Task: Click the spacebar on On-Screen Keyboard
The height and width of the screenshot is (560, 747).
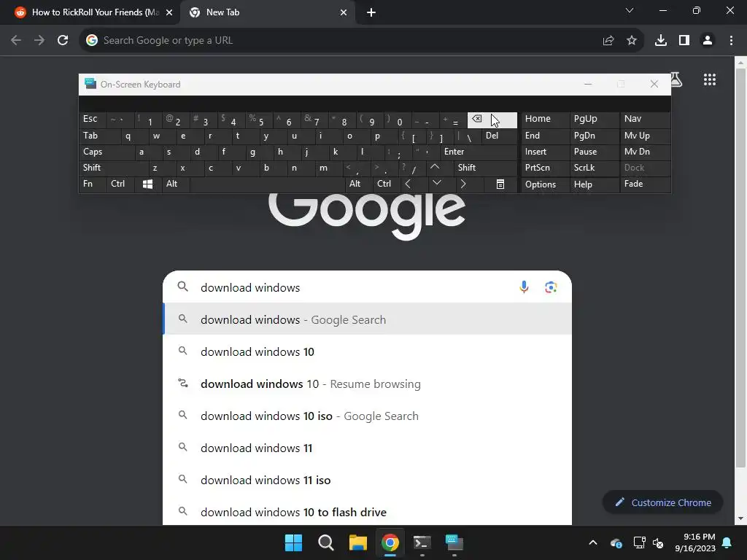Action: (x=268, y=184)
